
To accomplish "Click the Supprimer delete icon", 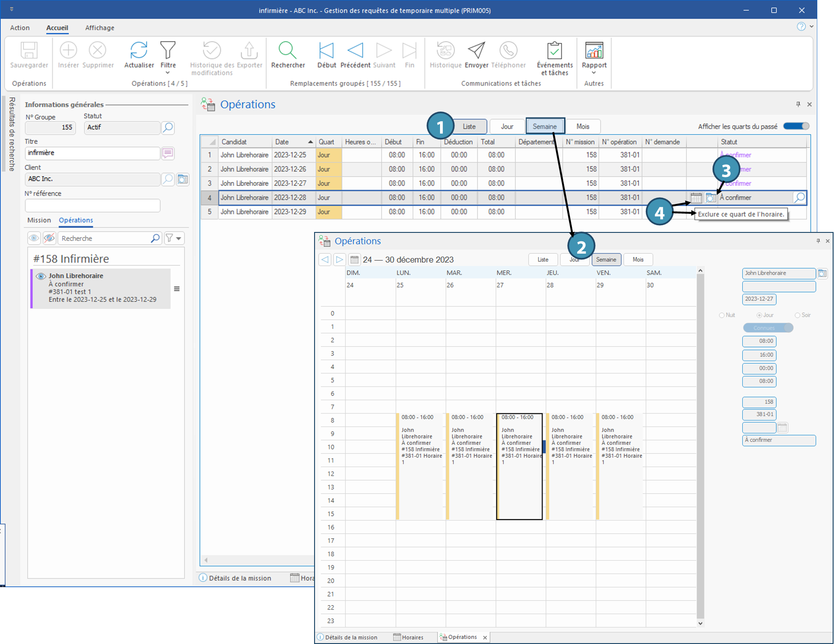I will (x=97, y=50).
